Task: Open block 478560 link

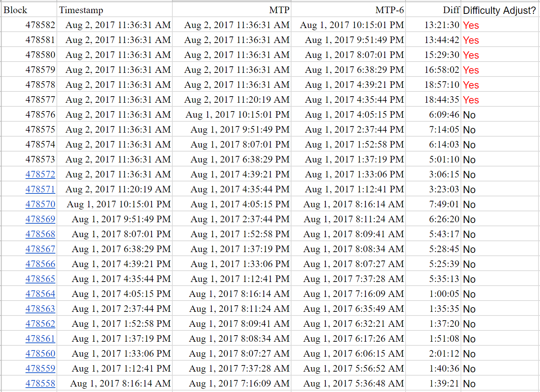Action: (x=40, y=354)
